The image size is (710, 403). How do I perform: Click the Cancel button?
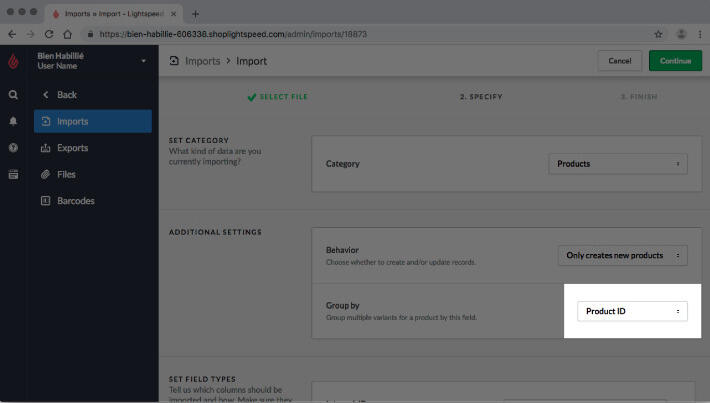click(x=620, y=61)
